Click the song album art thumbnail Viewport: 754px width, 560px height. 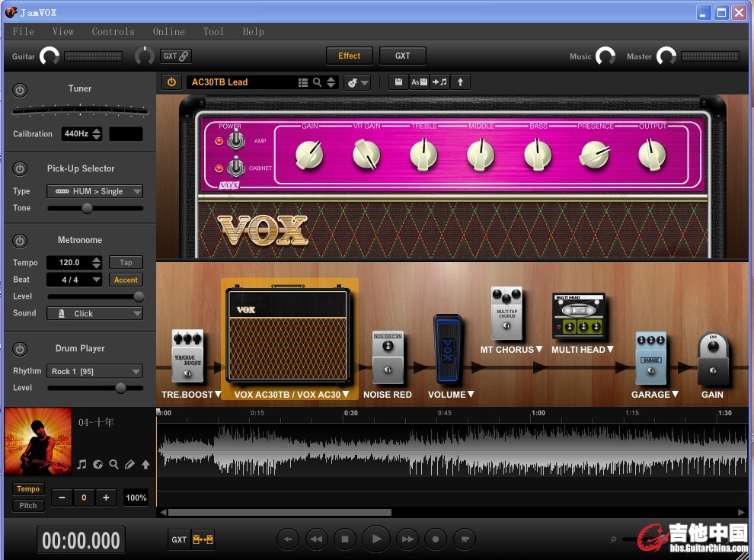click(x=38, y=442)
